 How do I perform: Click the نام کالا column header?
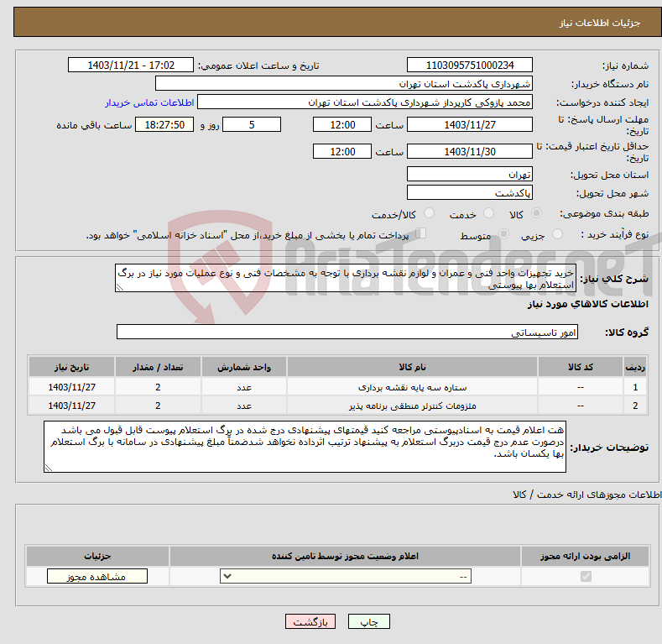point(412,367)
